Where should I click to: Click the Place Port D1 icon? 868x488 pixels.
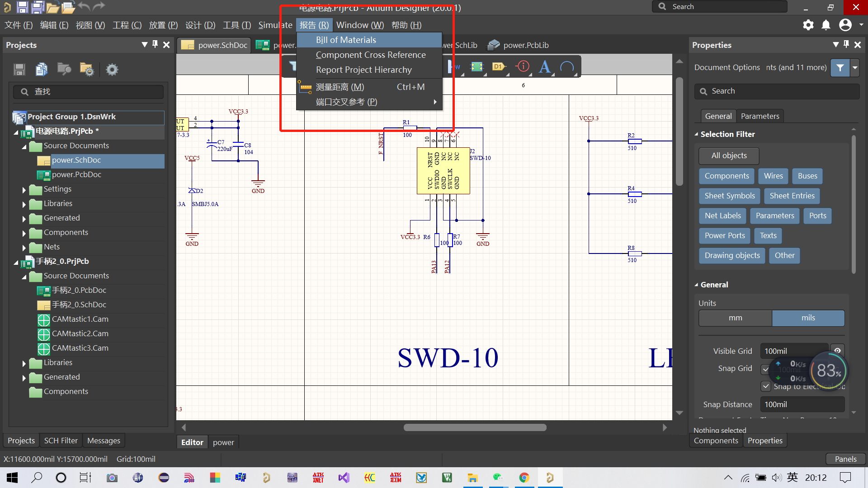click(x=498, y=67)
